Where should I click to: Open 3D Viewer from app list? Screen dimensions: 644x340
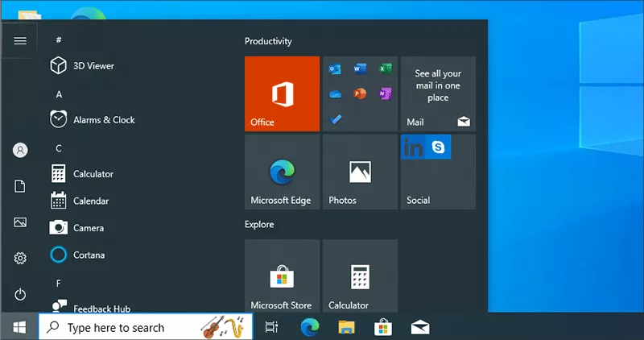coord(82,66)
